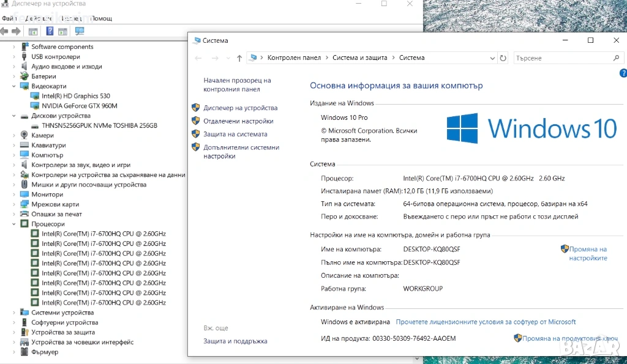Open Диспечер на устройства link
Viewport: 627px width, 364px height.
point(240,108)
